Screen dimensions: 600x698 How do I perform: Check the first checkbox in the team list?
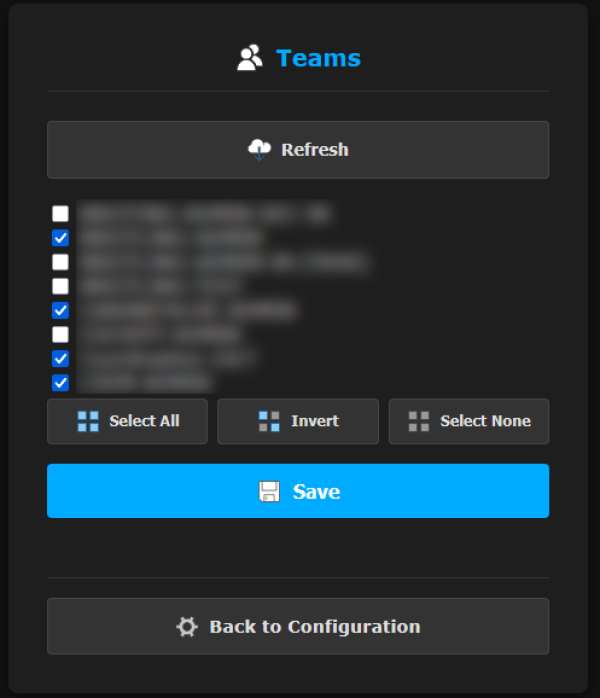(x=61, y=214)
